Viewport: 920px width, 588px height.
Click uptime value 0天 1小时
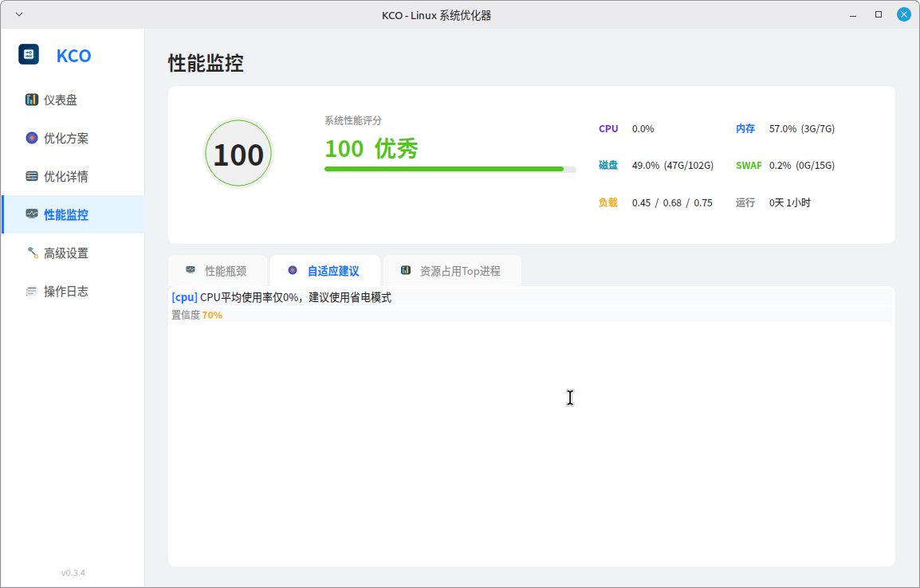point(790,203)
